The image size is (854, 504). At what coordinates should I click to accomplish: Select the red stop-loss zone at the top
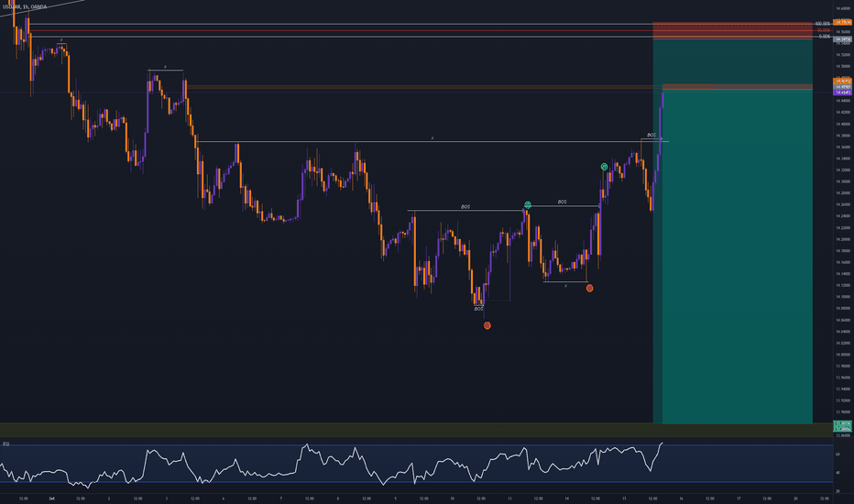pos(732,30)
